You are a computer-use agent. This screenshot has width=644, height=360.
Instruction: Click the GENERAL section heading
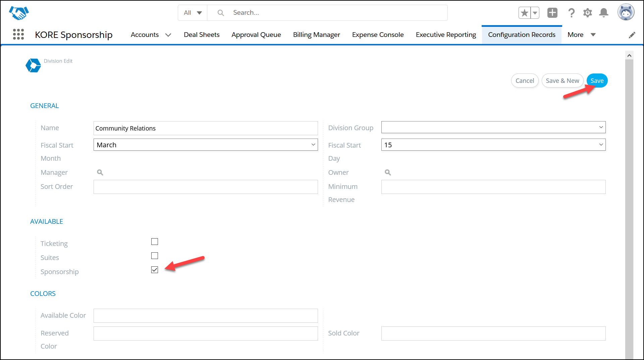pyautogui.click(x=44, y=106)
